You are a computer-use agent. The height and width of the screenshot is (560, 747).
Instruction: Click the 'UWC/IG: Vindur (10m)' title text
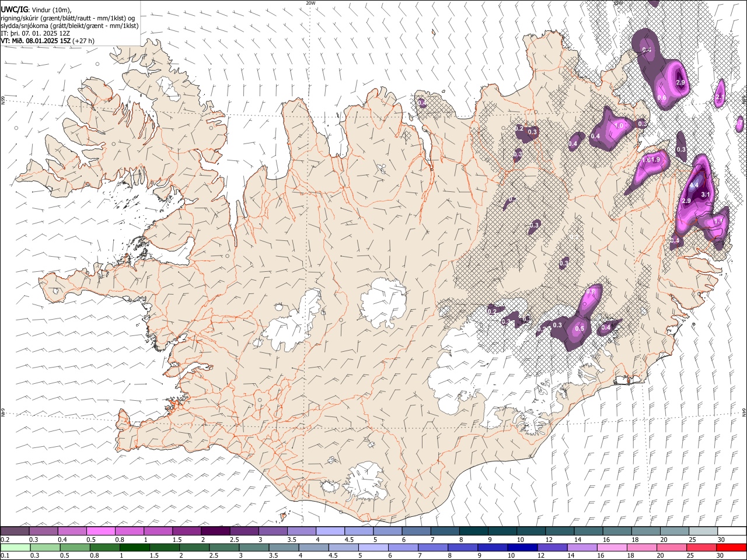[x=36, y=10]
